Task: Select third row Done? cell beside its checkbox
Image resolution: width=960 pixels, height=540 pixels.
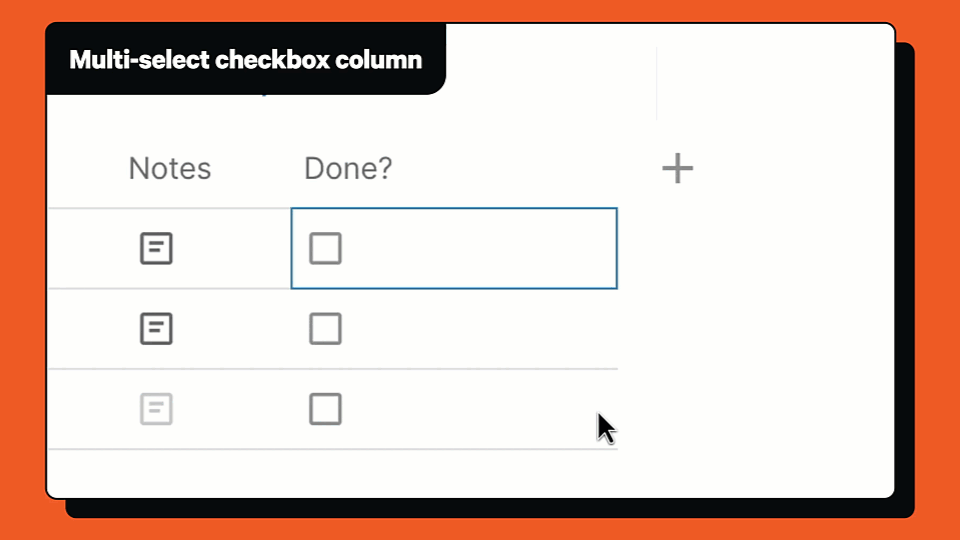Action: coord(465,409)
